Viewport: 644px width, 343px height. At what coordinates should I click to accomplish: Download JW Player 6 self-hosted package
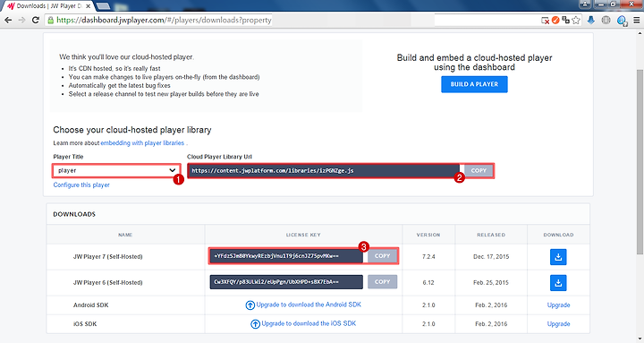click(x=558, y=283)
